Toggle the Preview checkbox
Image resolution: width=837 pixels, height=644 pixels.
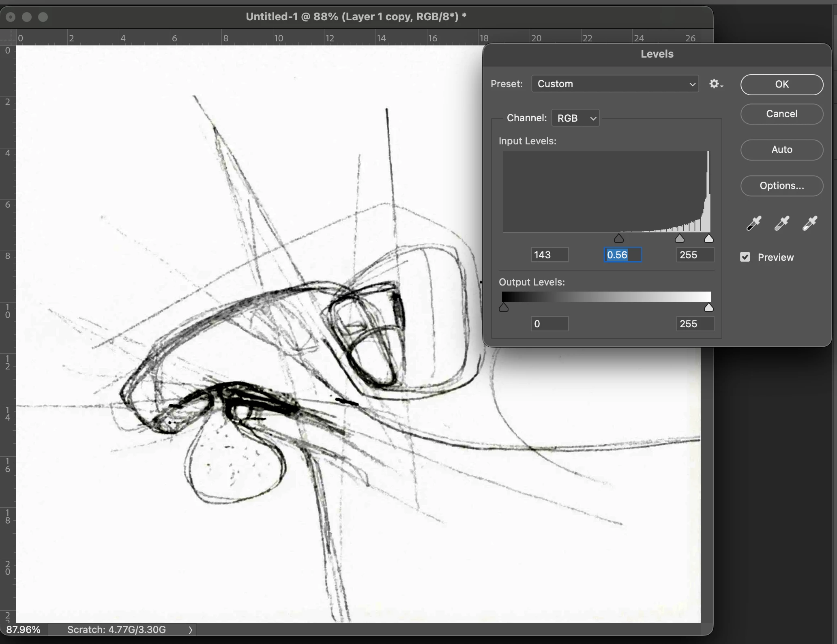click(745, 257)
